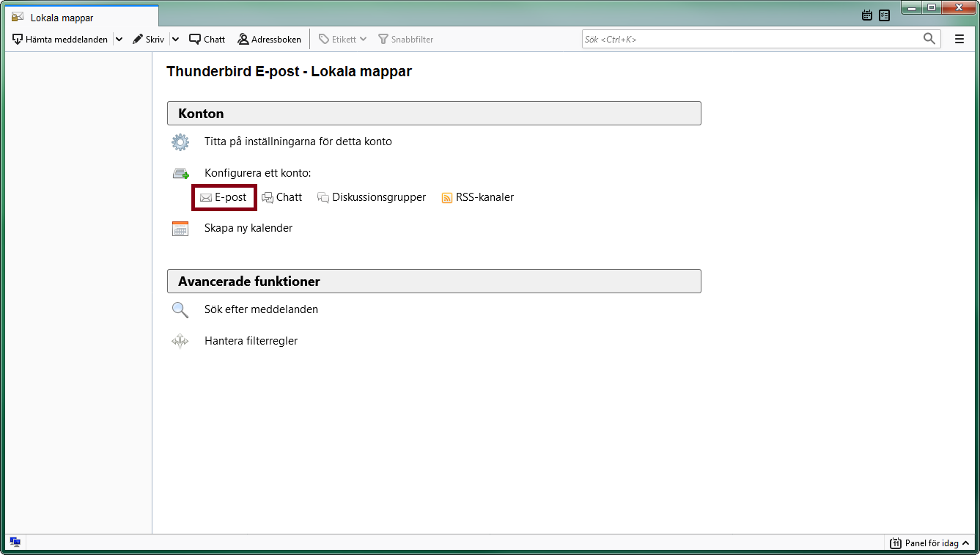The height and width of the screenshot is (555, 980).
Task: Open the calendar tab icon
Action: tap(867, 15)
